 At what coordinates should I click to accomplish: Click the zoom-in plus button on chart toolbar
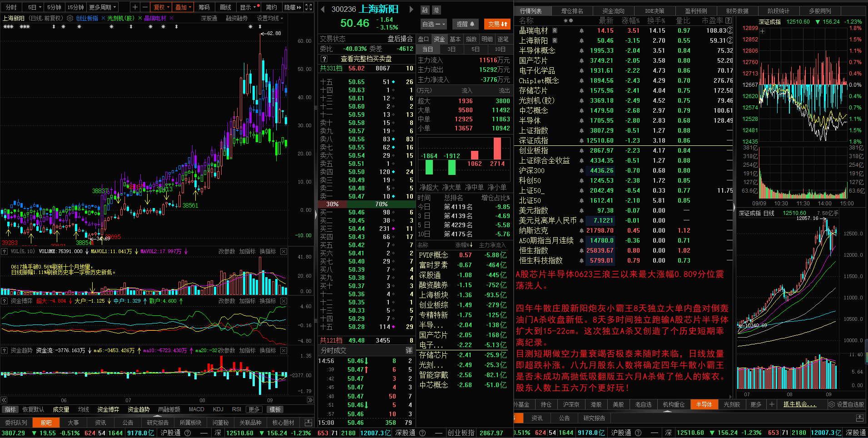(135, 7)
